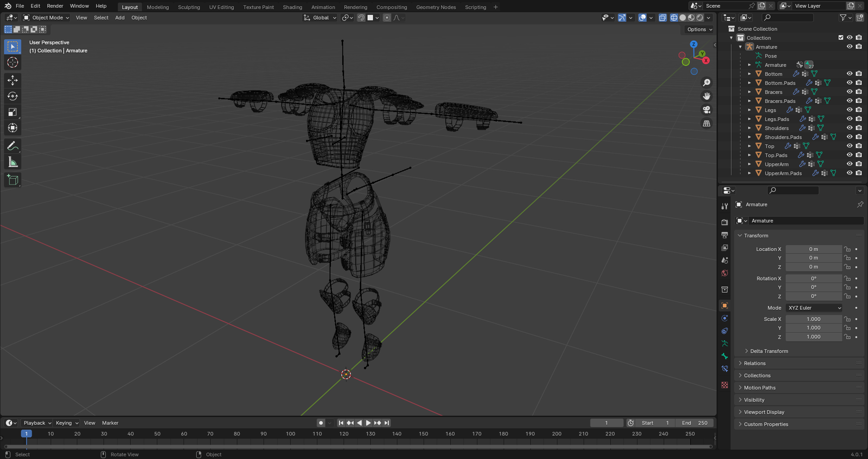Select the Scale tool
This screenshot has height=459, width=868.
tap(12, 112)
